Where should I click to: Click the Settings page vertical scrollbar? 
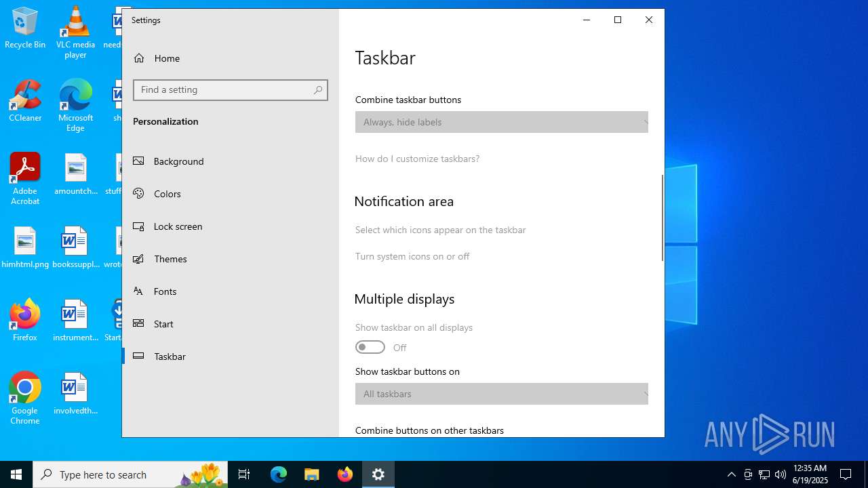(x=662, y=217)
